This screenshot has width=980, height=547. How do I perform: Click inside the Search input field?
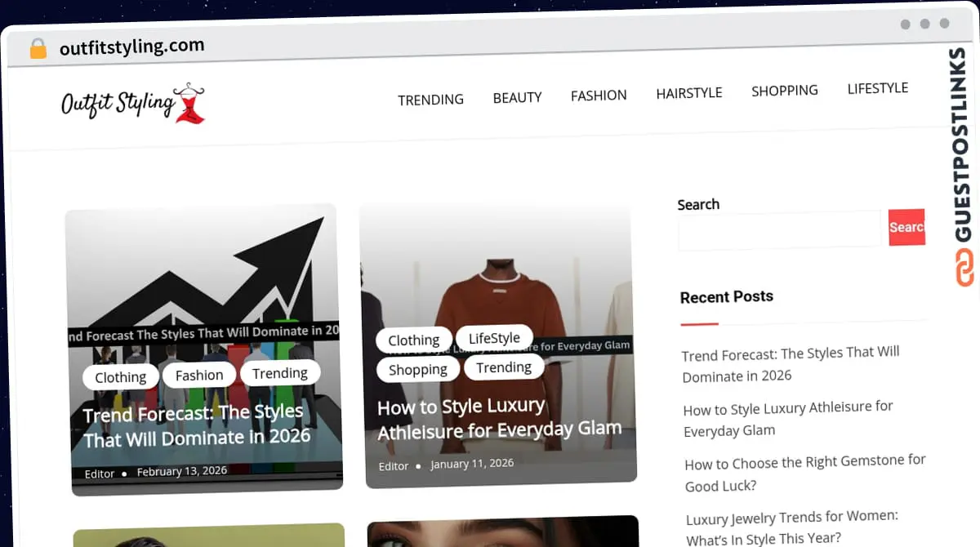pyautogui.click(x=780, y=229)
